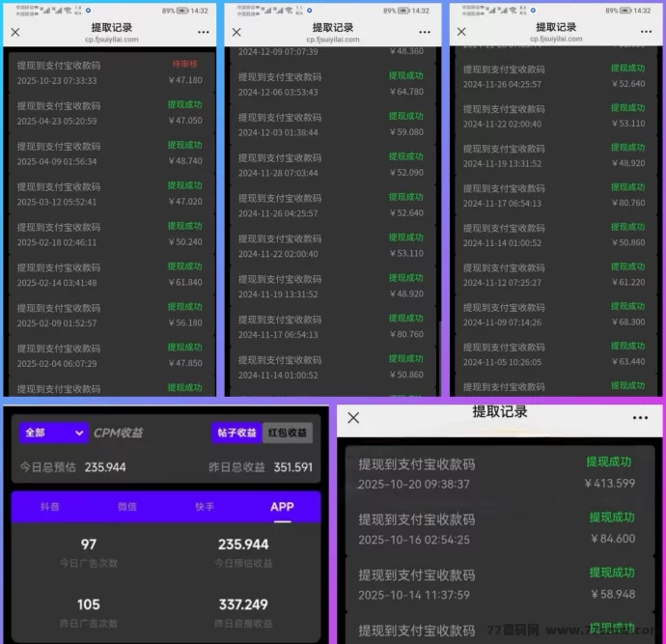Open the record dated 2025-10-23 07:33:33
Image resolution: width=666 pixels, height=644 pixels.
click(x=110, y=72)
